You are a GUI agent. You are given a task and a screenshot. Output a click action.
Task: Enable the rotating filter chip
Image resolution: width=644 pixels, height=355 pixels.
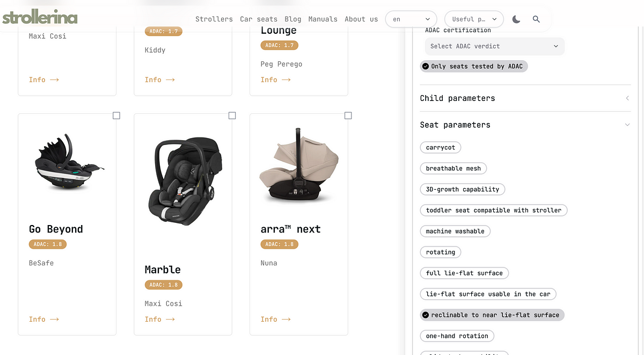(441, 252)
